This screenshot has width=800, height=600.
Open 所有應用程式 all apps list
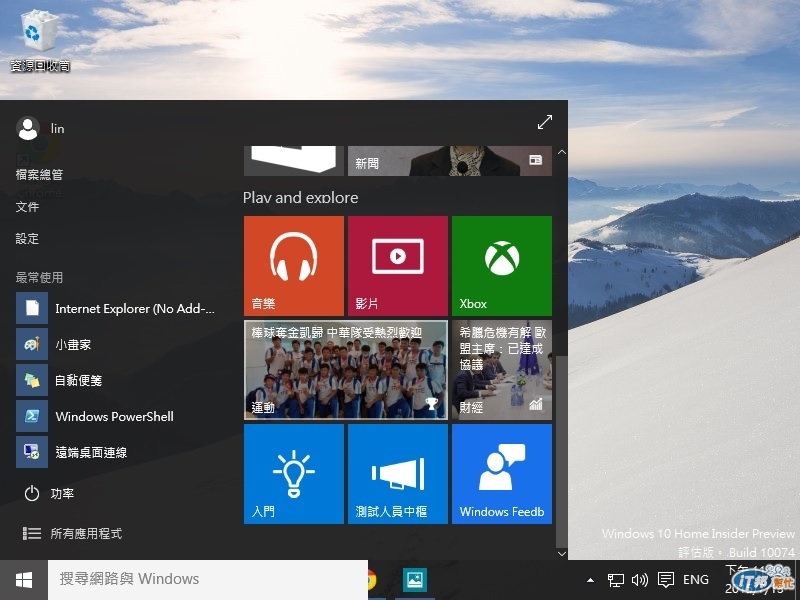click(x=72, y=534)
